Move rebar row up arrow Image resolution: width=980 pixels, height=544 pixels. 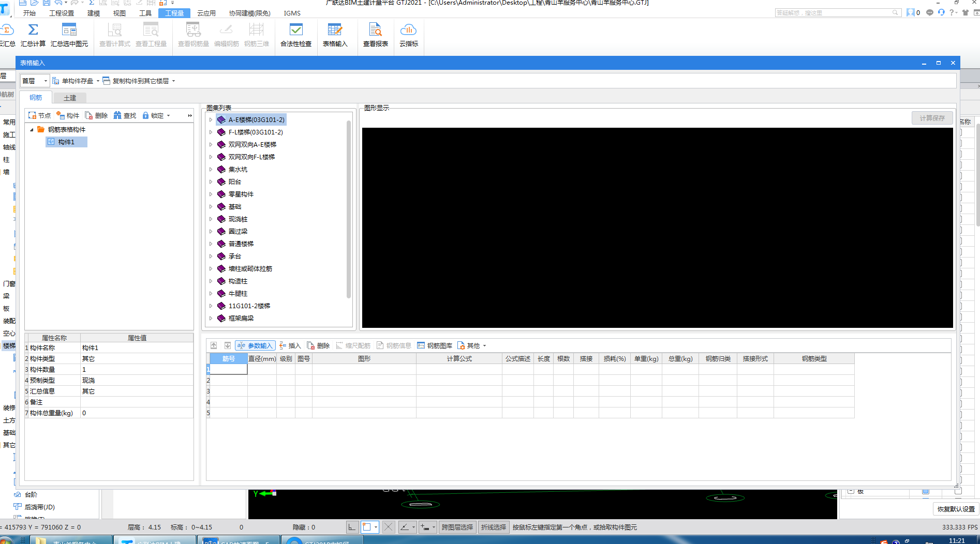click(214, 345)
